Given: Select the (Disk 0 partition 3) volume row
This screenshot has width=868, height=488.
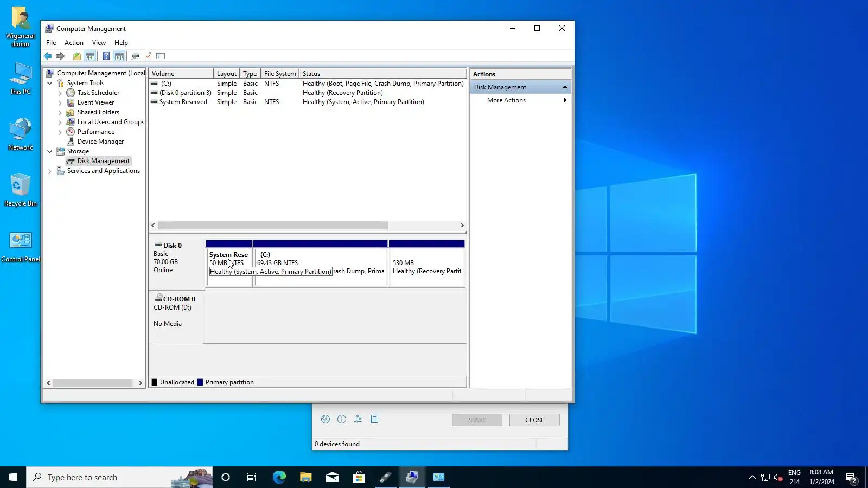Looking at the screenshot, I should tap(307, 93).
